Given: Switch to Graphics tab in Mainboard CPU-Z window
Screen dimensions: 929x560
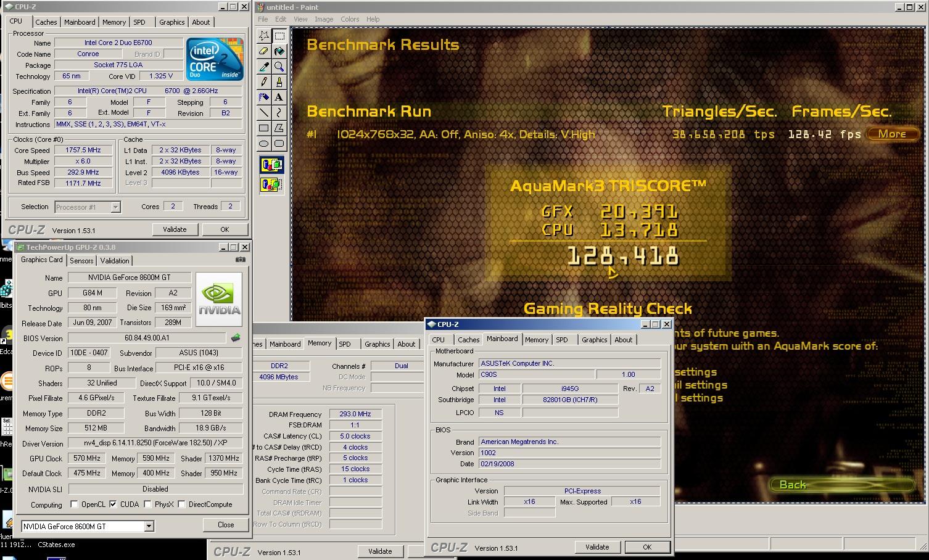Looking at the screenshot, I should pos(594,340).
